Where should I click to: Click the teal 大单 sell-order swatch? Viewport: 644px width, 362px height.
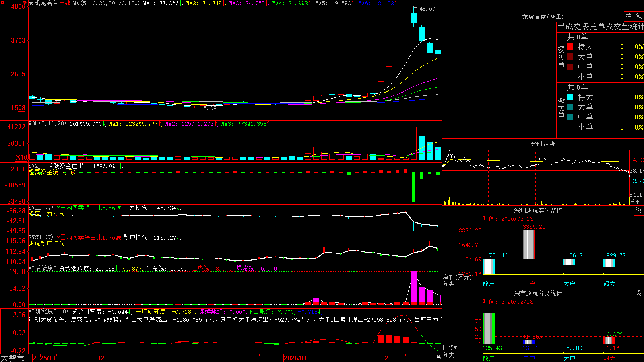pyautogui.click(x=570, y=107)
